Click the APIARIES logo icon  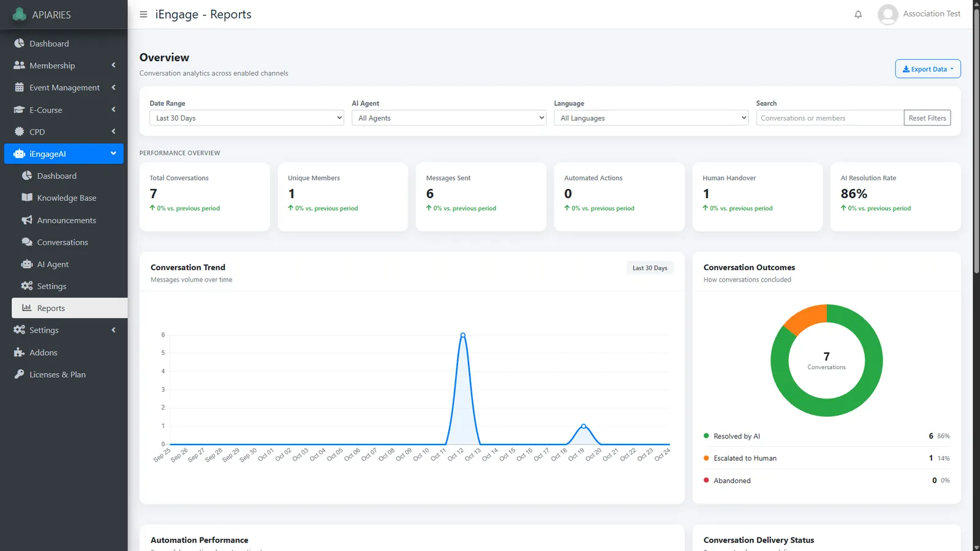tap(20, 14)
